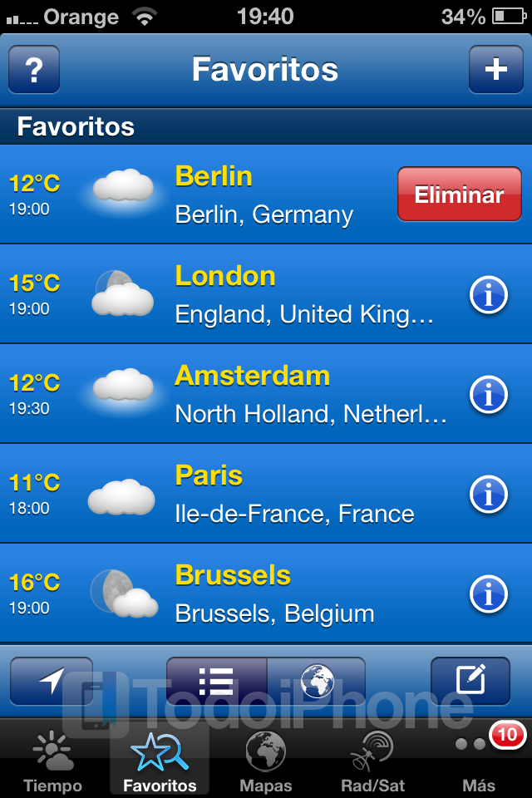
Task: Select the Paris favorite row
Action: (266, 494)
